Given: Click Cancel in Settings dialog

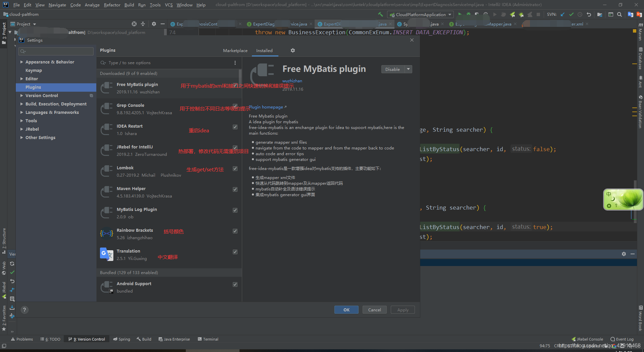Looking at the screenshot, I should 375,310.
